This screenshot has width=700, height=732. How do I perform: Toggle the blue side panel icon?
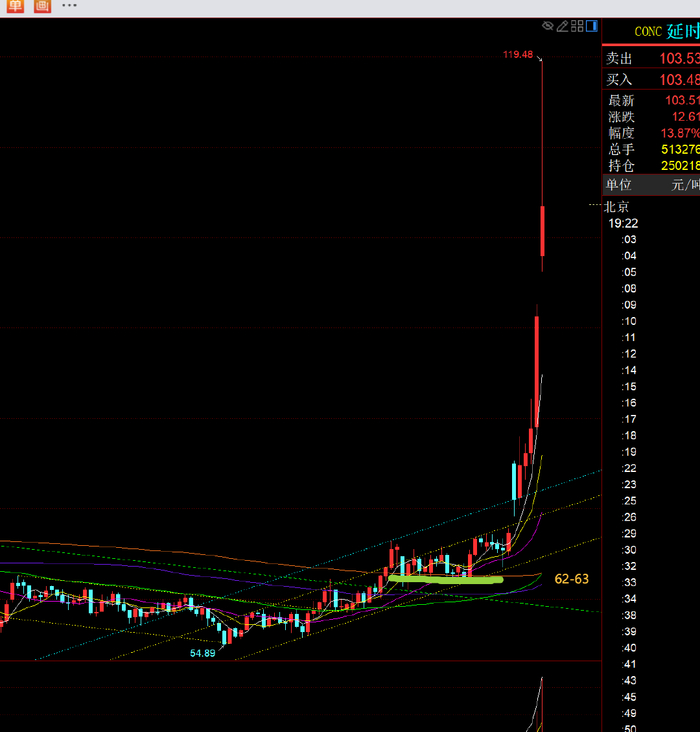592,26
